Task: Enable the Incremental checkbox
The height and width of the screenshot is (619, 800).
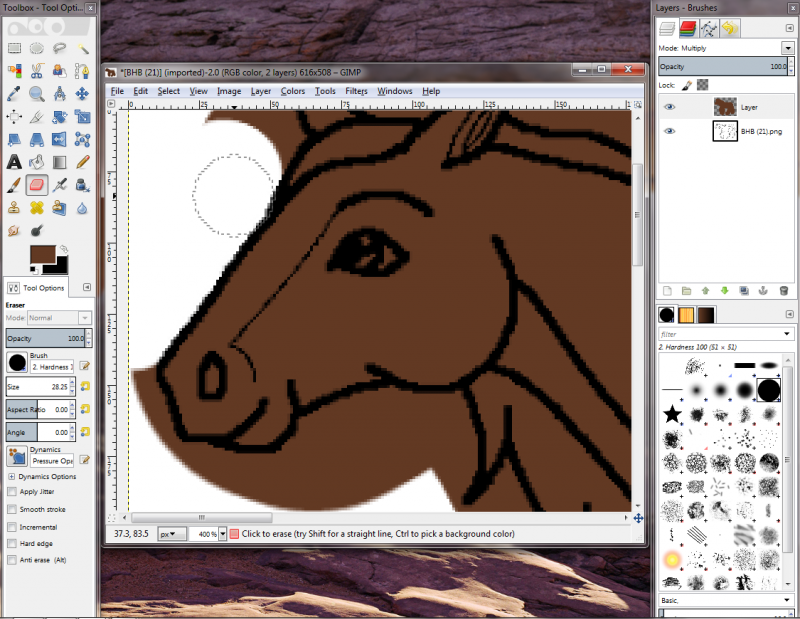Action: click(12, 527)
